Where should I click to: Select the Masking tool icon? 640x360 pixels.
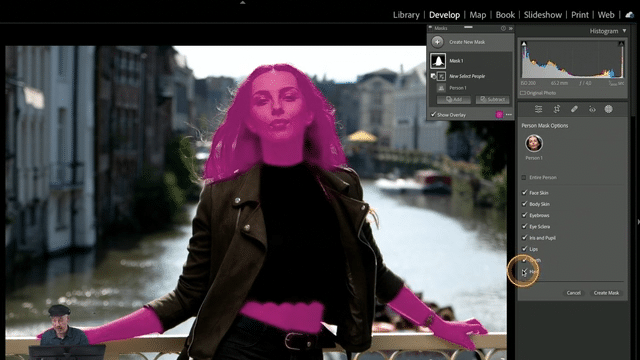pos(609,109)
